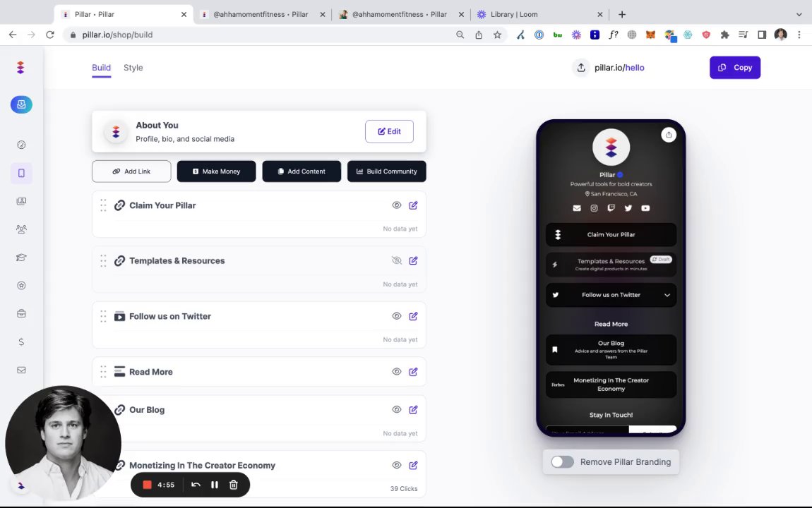Select the Pillar - Pillar browser tab
The image size is (812, 508).
coord(124,15)
